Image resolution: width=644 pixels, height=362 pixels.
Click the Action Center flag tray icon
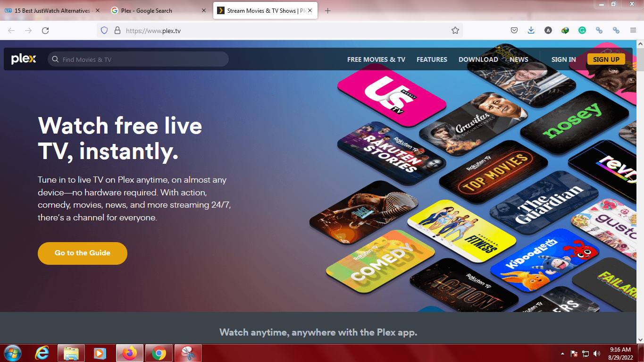pyautogui.click(x=574, y=353)
